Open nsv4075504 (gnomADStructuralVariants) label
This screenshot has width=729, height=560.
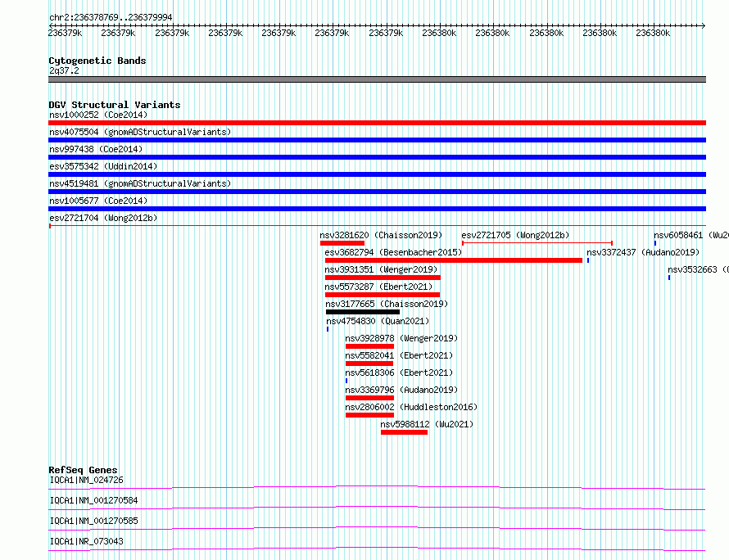click(x=140, y=132)
